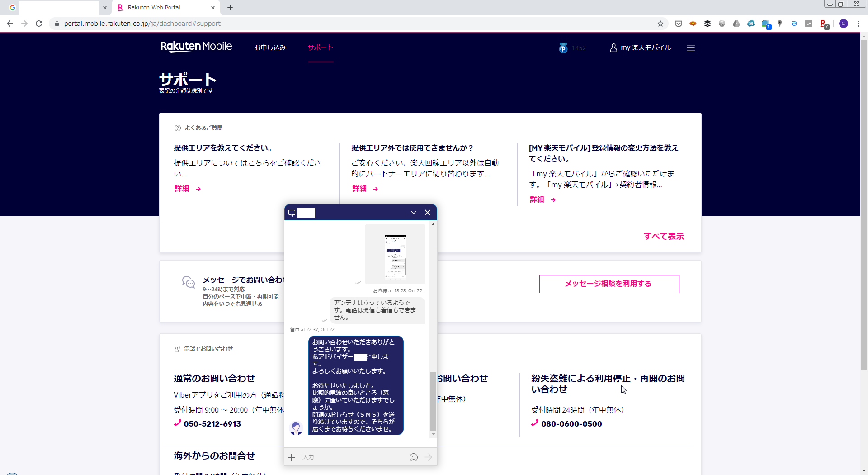Image resolution: width=868 pixels, height=475 pixels.
Task: Click the 海外からのお問合せ heading
Action: pos(214,456)
